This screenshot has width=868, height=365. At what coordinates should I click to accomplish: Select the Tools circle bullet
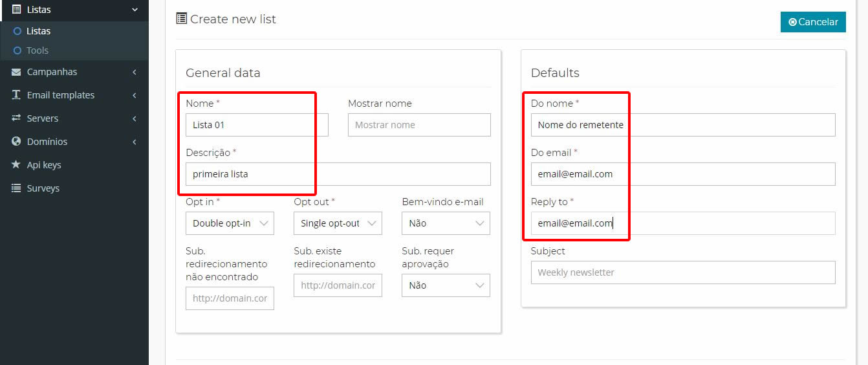tap(17, 50)
